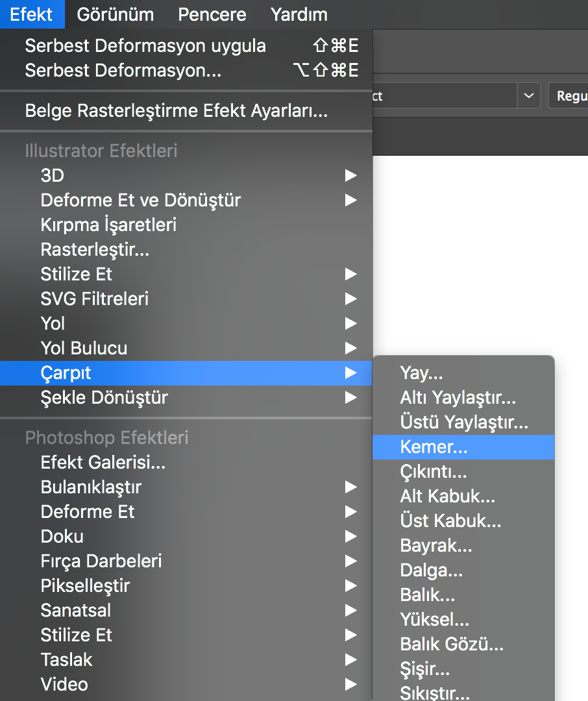Choose Kemer... warp effect
This screenshot has height=701, width=588.
point(463,447)
